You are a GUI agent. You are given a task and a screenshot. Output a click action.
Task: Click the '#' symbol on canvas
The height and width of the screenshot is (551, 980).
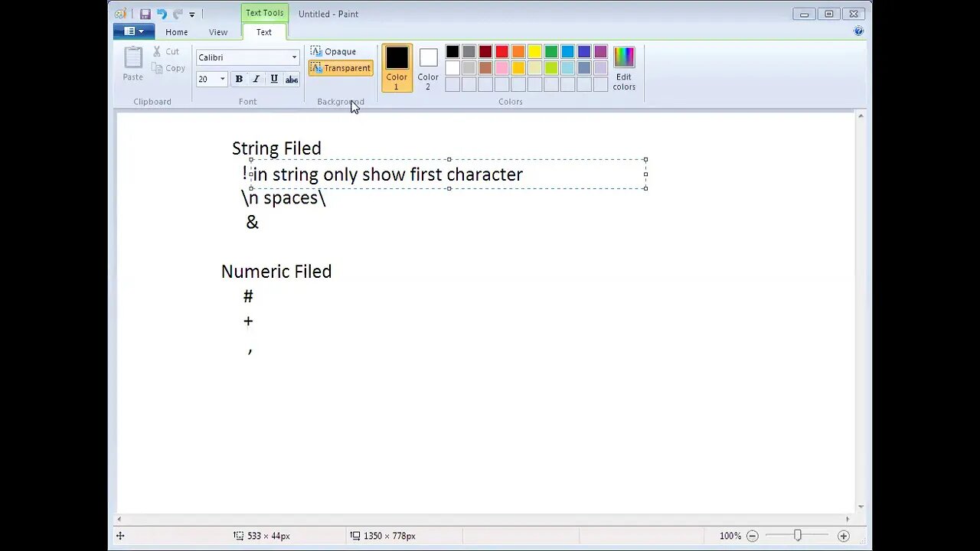click(248, 296)
